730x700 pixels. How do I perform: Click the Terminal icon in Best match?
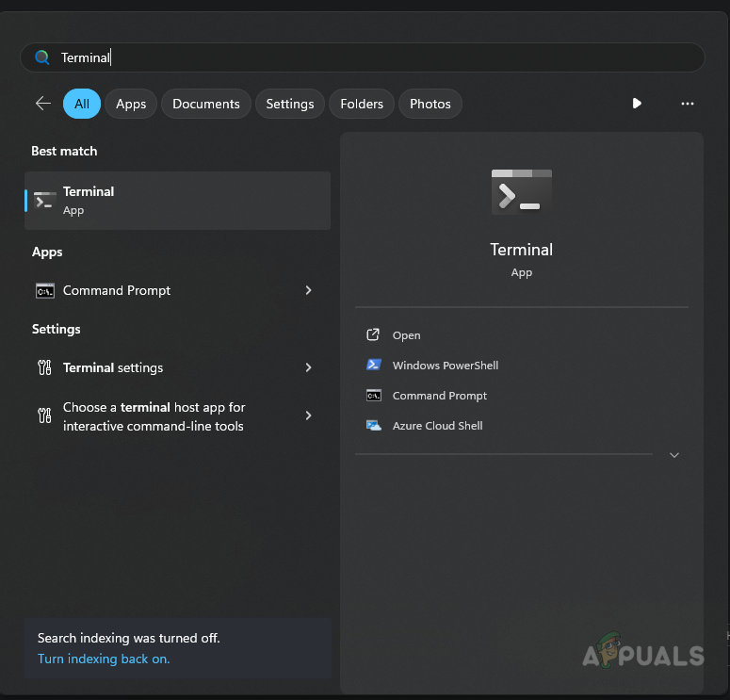point(44,201)
